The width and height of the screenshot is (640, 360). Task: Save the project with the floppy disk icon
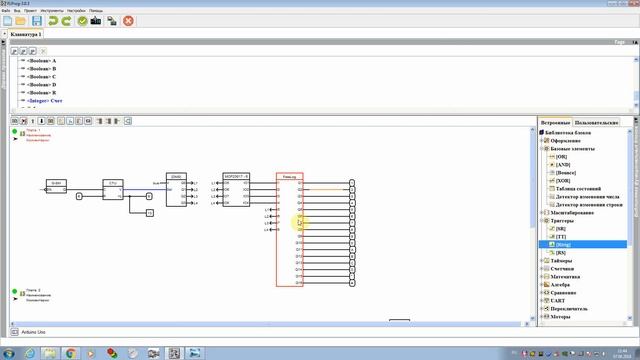(37, 21)
